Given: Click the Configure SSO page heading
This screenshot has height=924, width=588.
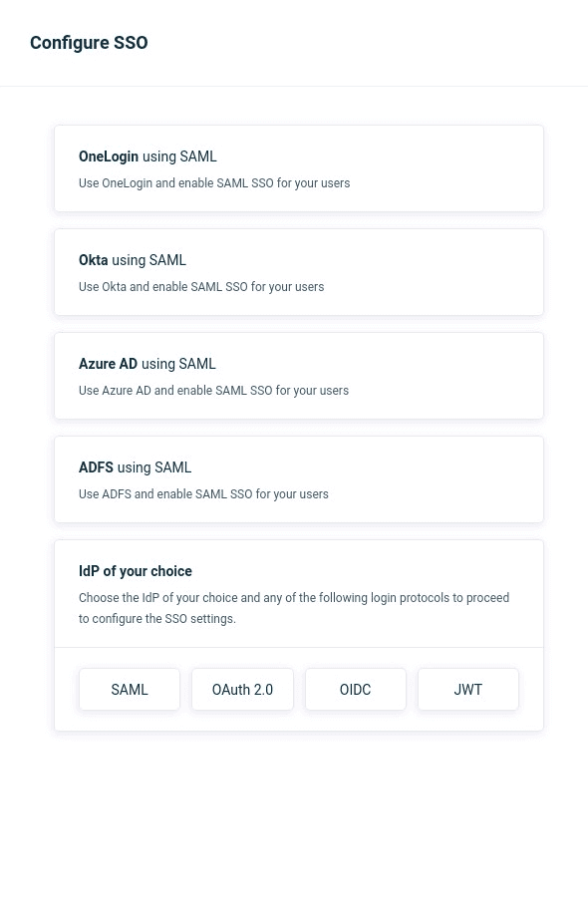Looking at the screenshot, I should pos(89,43).
